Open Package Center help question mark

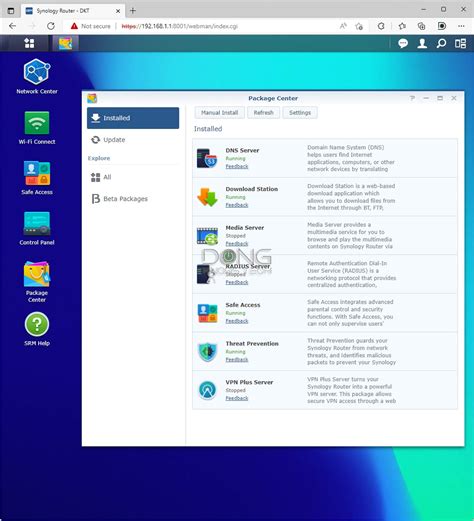412,98
